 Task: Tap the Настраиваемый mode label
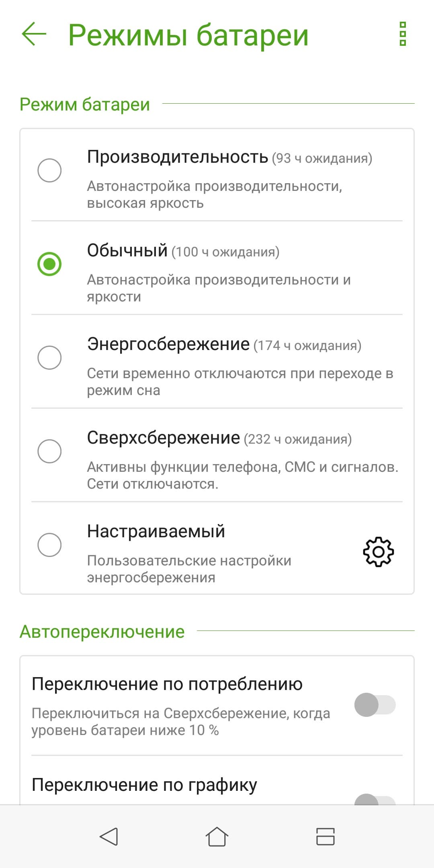click(x=156, y=531)
